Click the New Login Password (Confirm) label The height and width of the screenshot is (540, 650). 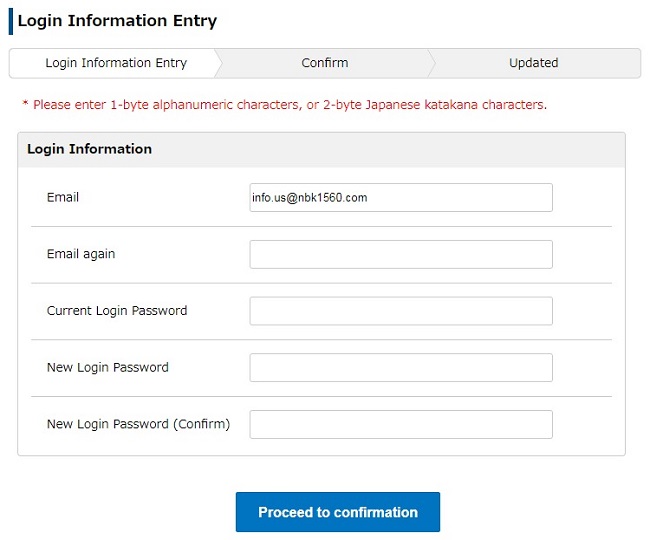click(138, 424)
